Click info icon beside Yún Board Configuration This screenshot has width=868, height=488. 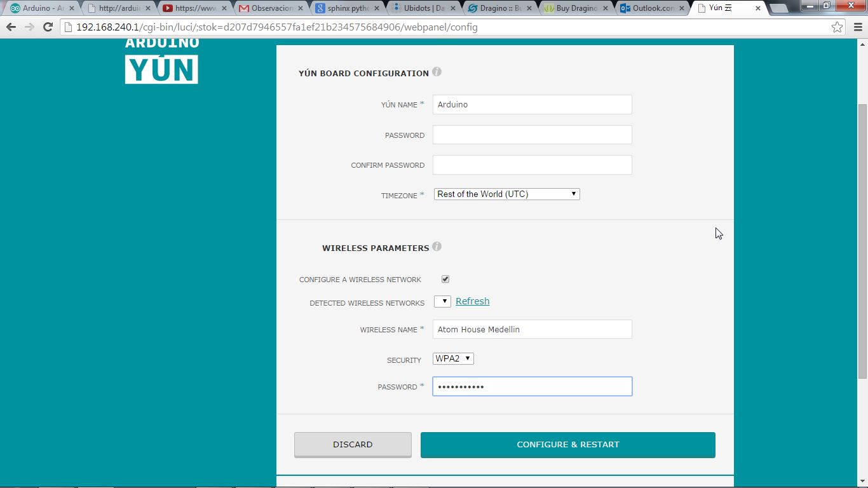coord(437,72)
